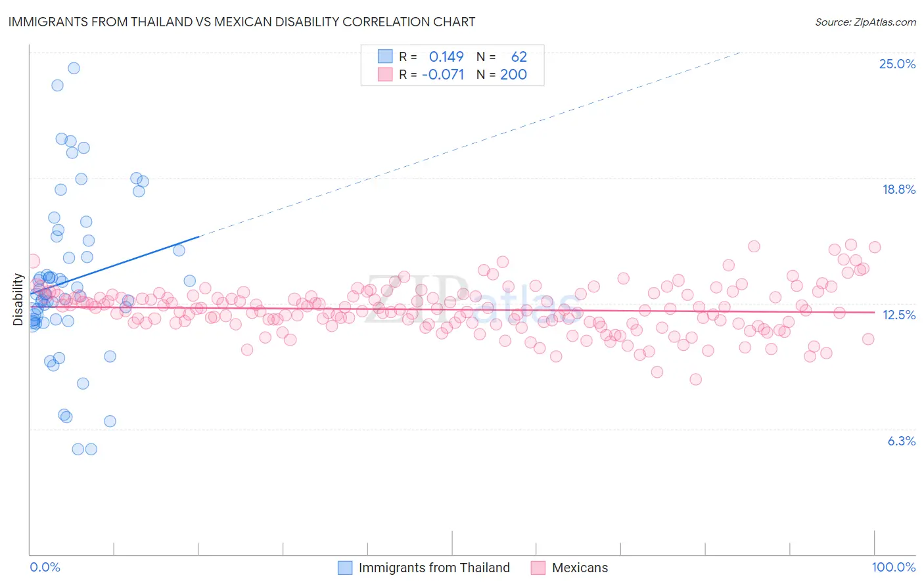Click the 18.8% y-axis label
Image resolution: width=924 pixels, height=586 pixels.
898,189
